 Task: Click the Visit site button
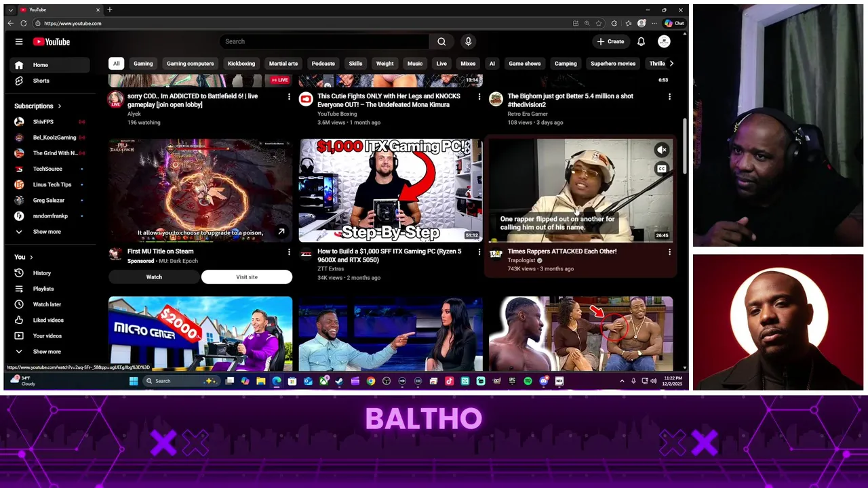click(247, 277)
